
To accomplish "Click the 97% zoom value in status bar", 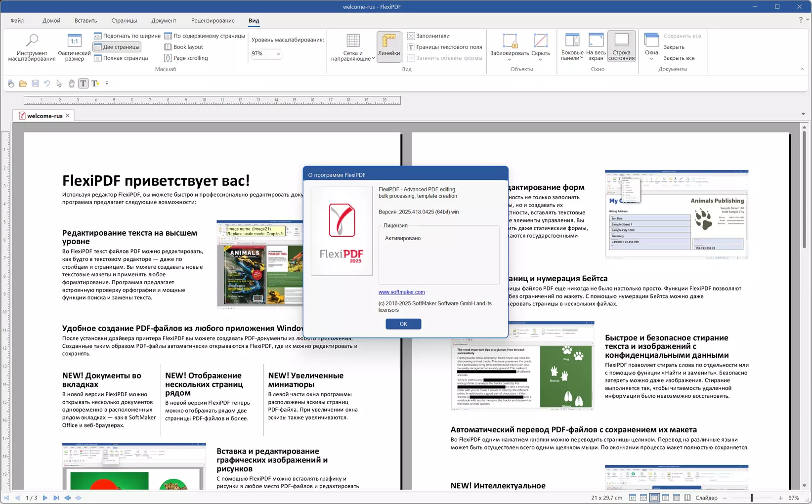I will [794, 498].
